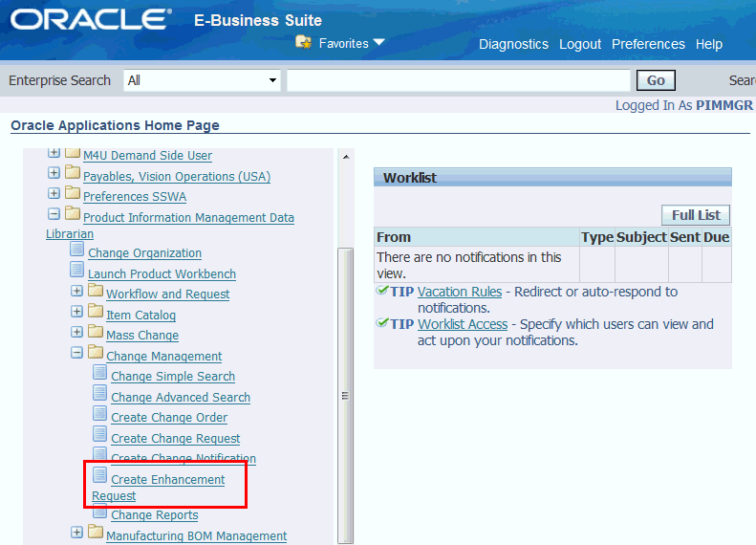Viewport: 756px width, 545px height.
Task: Click the folder icon beside Preferences SSWA
Action: [73, 192]
